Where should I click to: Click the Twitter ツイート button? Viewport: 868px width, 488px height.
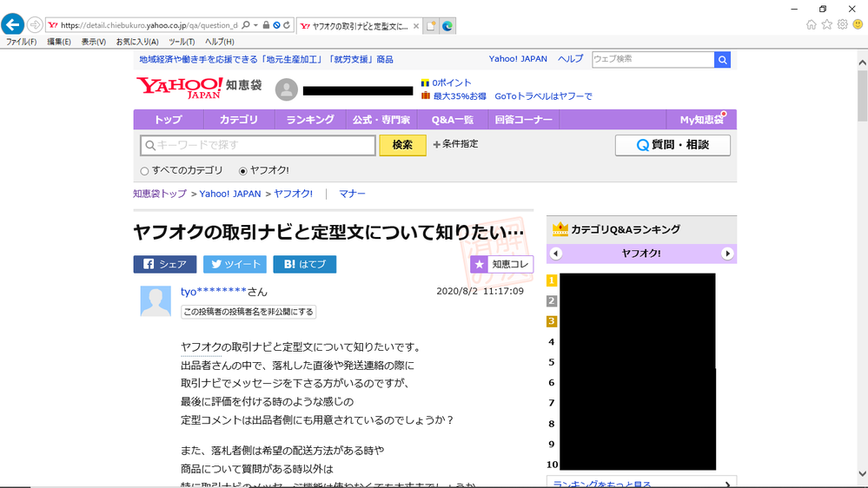pos(235,264)
